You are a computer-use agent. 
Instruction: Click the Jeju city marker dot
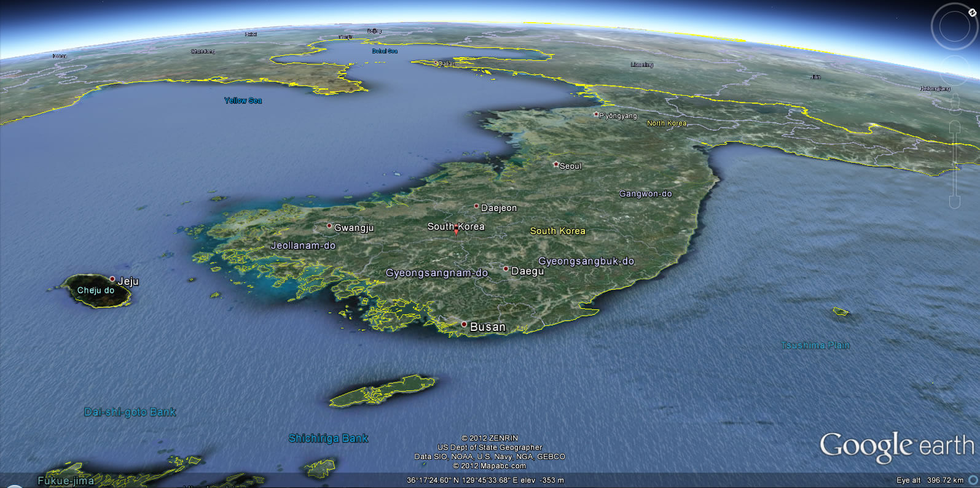[x=112, y=279]
